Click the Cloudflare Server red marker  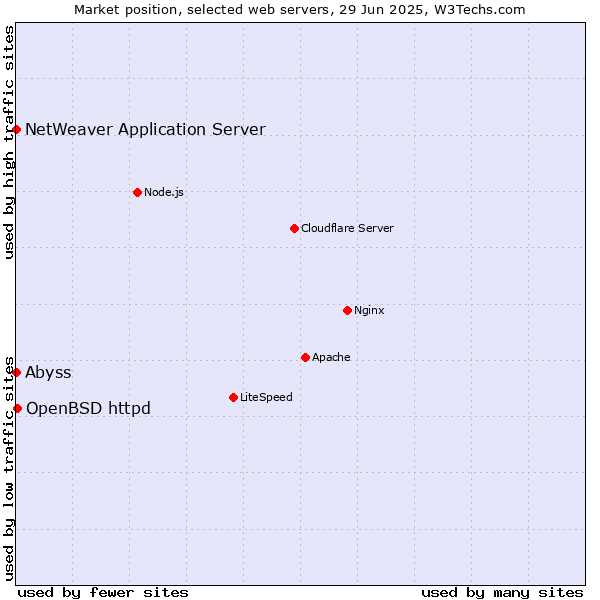coord(294,228)
